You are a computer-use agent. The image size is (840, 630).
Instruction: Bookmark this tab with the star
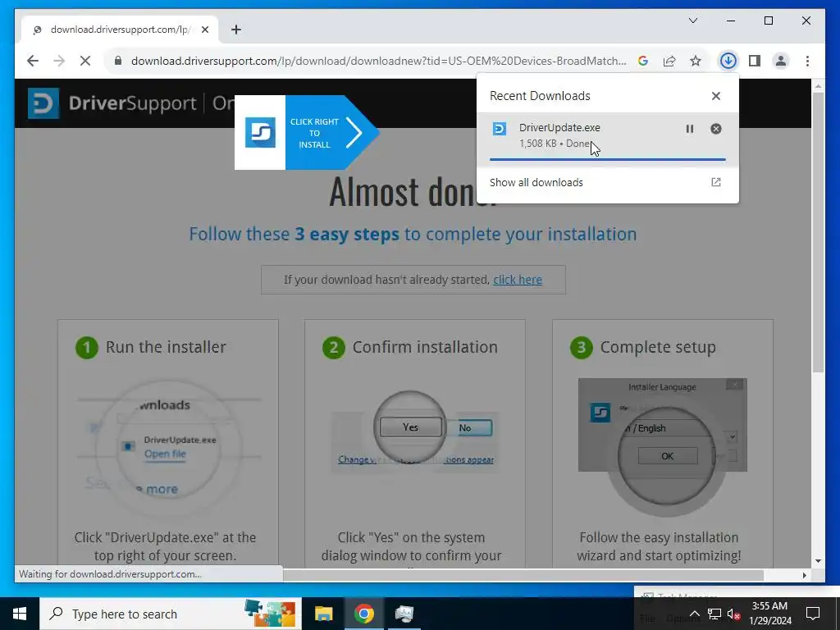coord(696,61)
